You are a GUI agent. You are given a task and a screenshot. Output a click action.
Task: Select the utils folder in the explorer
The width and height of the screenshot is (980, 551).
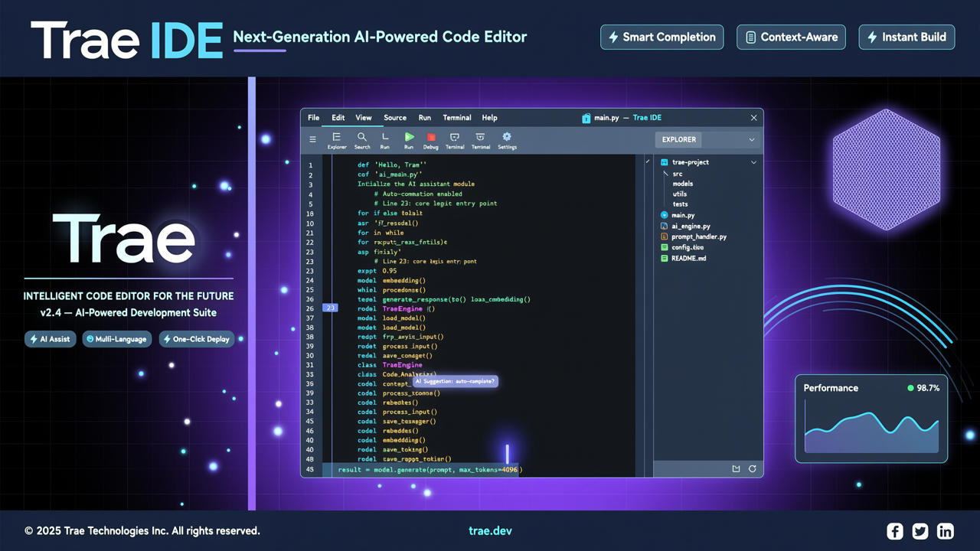[x=680, y=194]
